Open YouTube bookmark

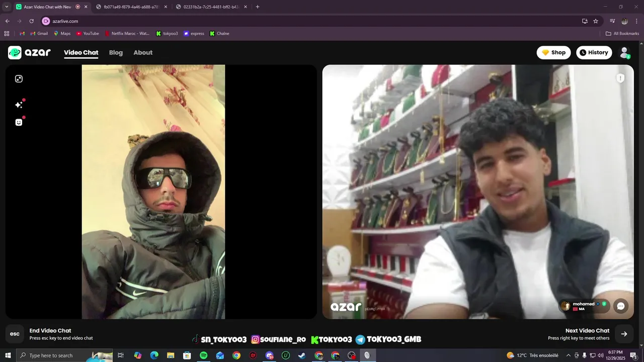click(88, 34)
